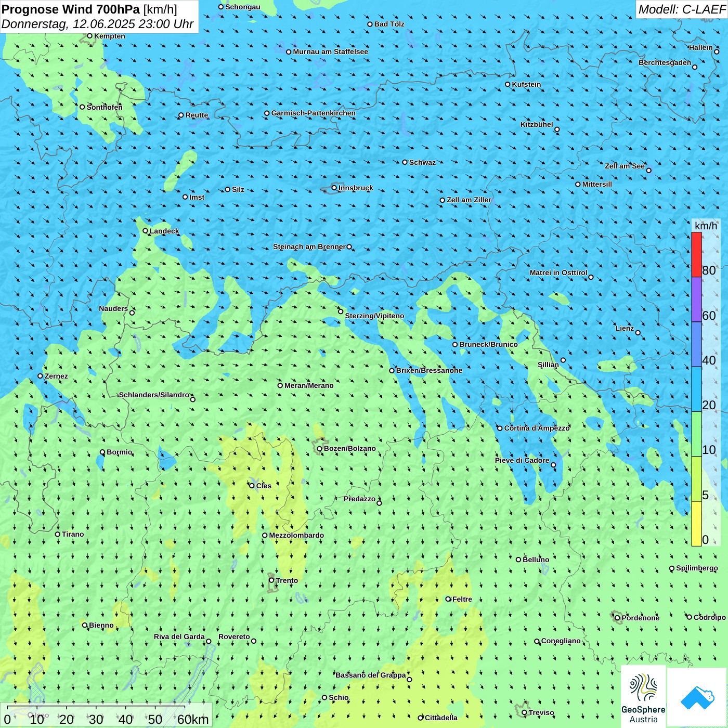This screenshot has height=728, width=728.
Task: Click the GeoSphere Austria logo
Action: 643,696
